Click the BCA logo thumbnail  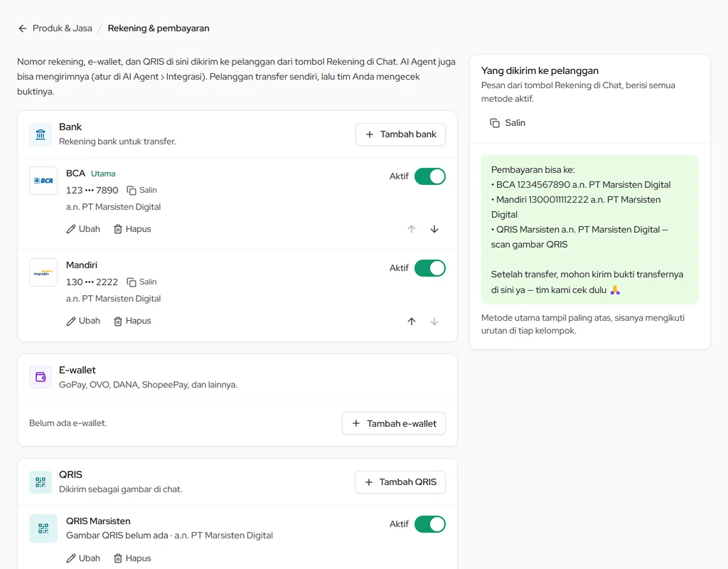[43, 181]
